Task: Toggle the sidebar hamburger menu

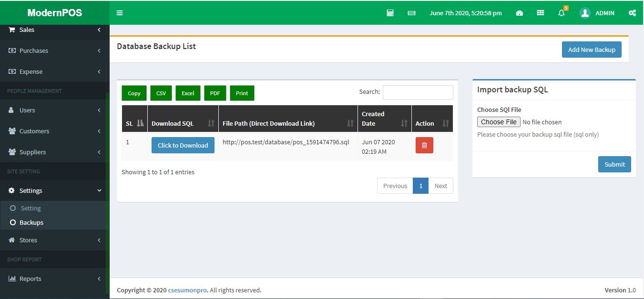Action: pos(120,13)
